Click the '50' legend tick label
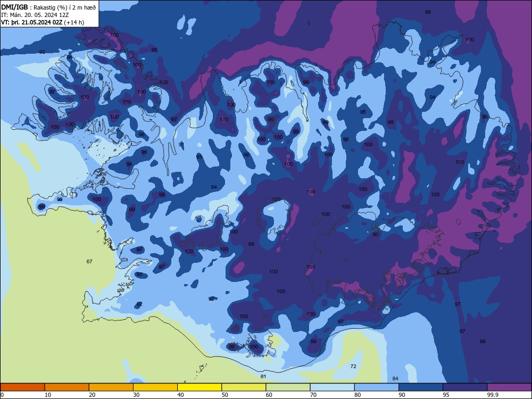Image resolution: width=532 pixels, height=399 pixels. pyautogui.click(x=225, y=395)
